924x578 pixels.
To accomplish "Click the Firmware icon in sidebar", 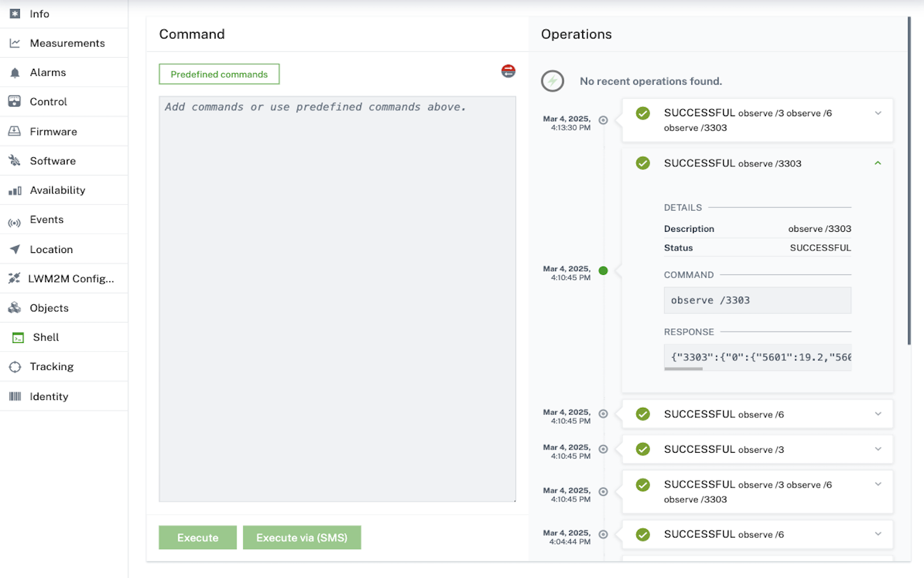I will pos(15,132).
